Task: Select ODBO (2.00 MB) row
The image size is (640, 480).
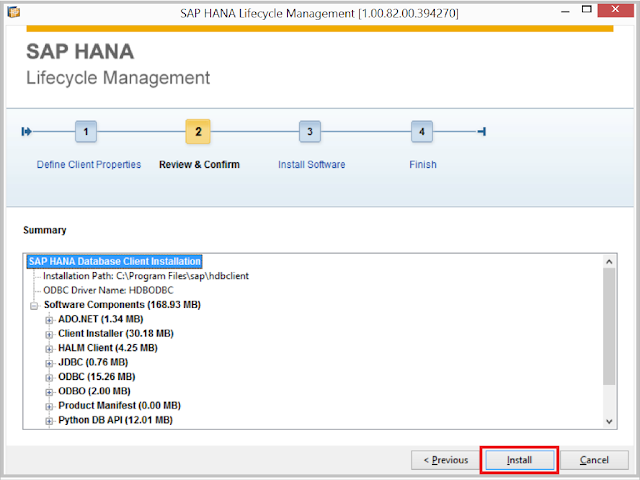Action: [94, 391]
